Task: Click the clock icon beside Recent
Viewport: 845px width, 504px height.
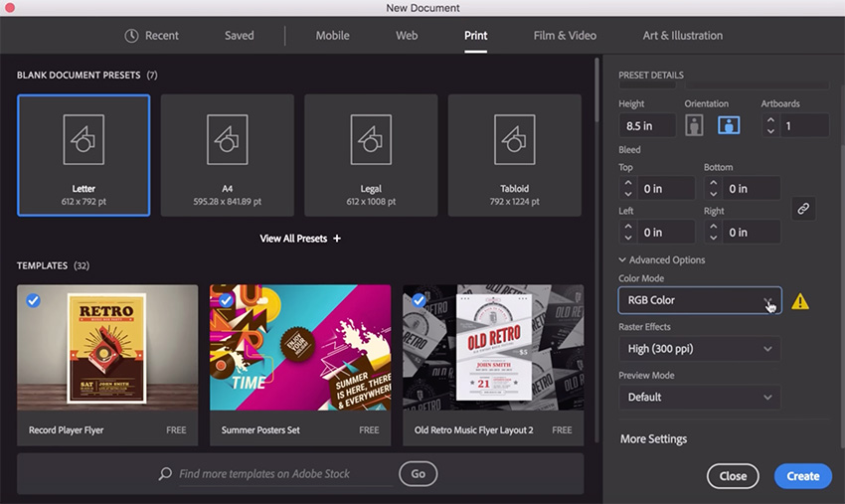Action: point(131,36)
